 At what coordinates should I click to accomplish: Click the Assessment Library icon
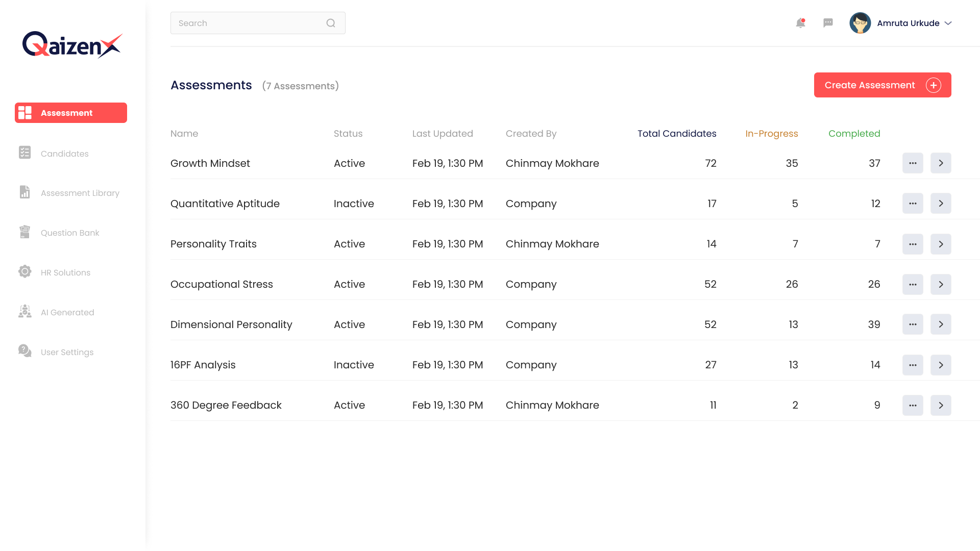coord(24,192)
